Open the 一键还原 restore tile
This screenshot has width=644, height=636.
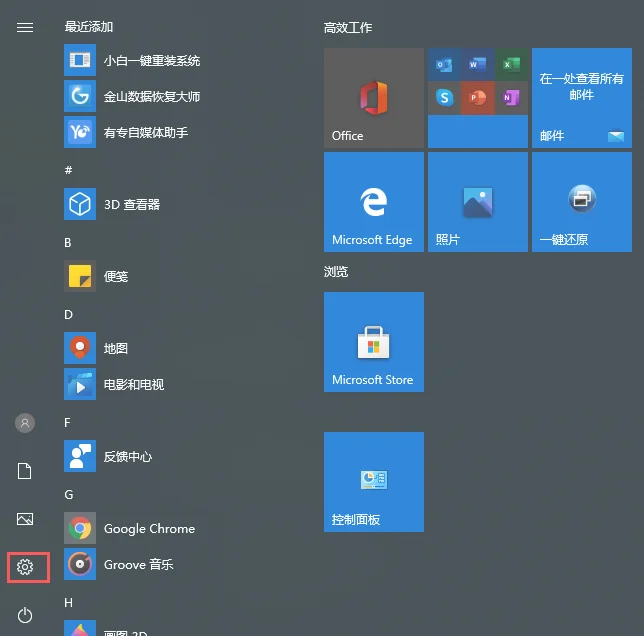click(582, 202)
